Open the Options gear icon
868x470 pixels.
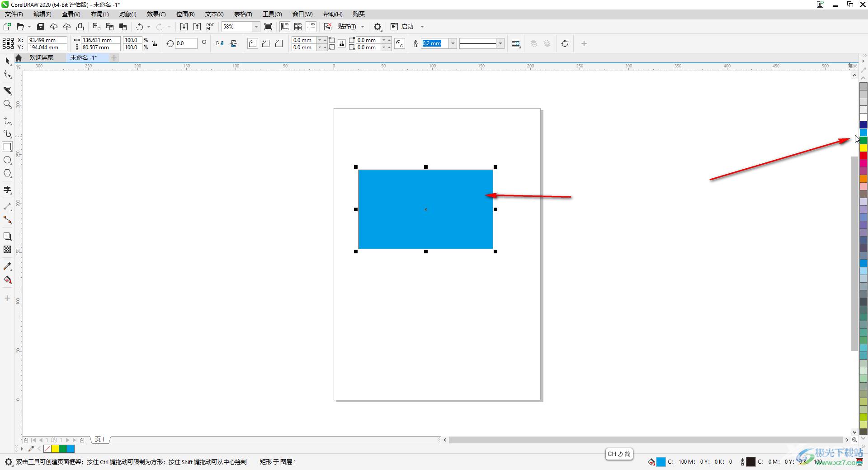377,27
